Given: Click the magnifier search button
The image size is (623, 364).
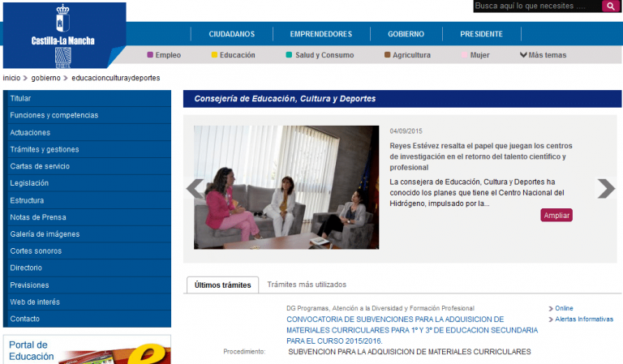Looking at the screenshot, I should point(611,6).
